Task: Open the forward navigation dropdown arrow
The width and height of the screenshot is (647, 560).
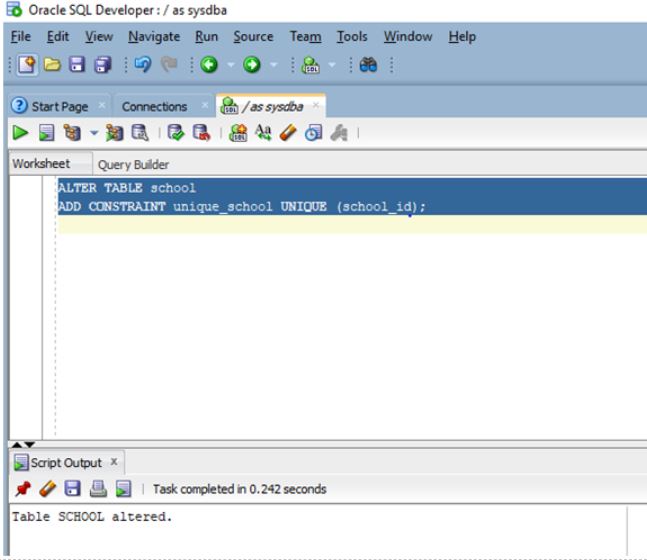Action: (x=274, y=65)
